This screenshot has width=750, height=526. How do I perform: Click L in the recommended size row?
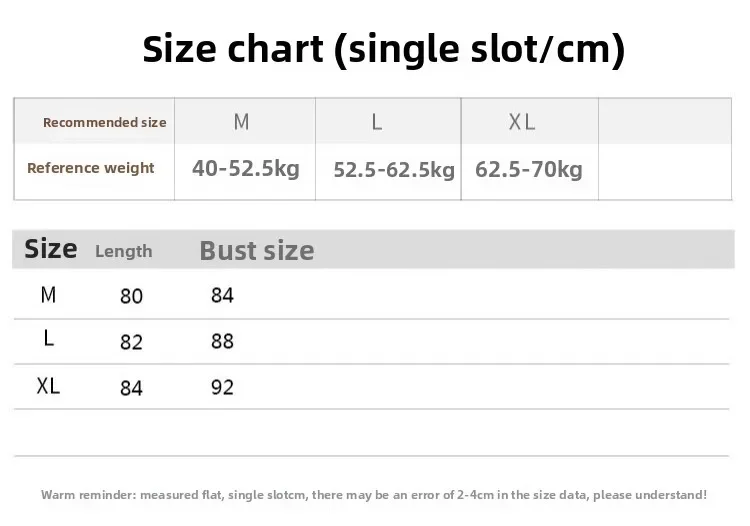(x=377, y=122)
